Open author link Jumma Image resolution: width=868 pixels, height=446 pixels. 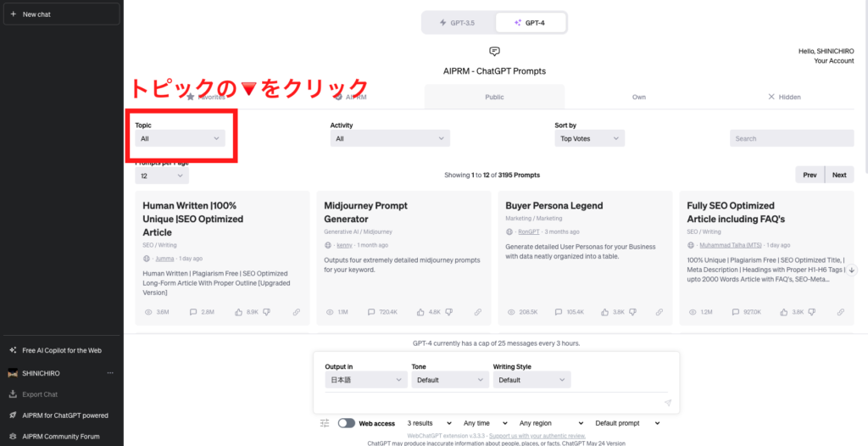pyautogui.click(x=164, y=258)
